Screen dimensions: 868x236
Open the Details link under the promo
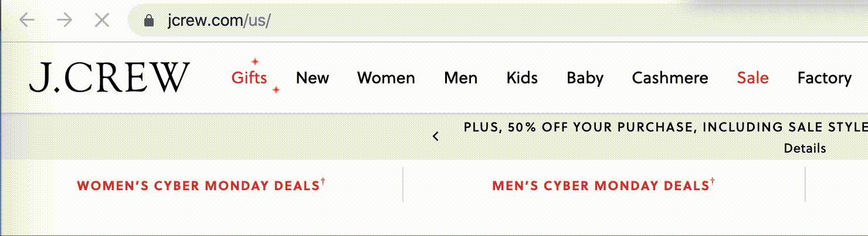tap(805, 149)
